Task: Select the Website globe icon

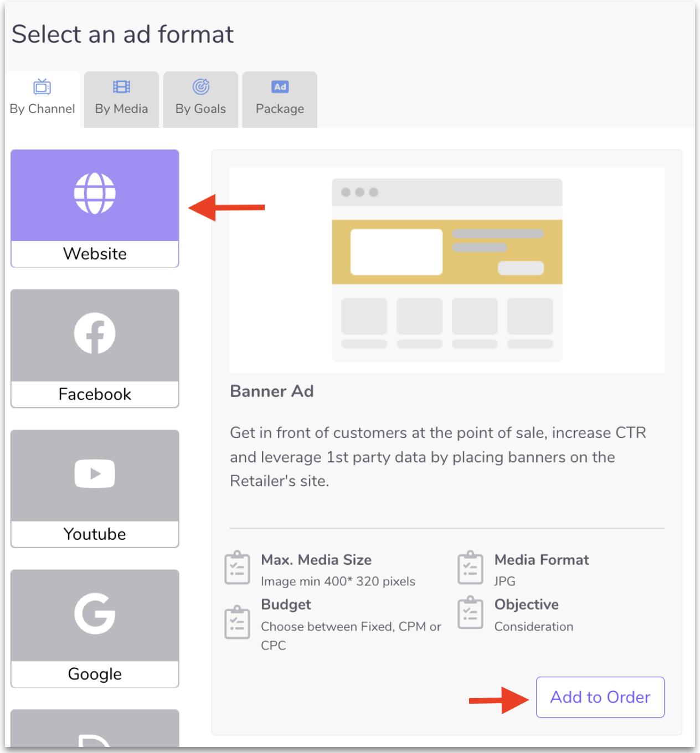Action: (x=95, y=193)
